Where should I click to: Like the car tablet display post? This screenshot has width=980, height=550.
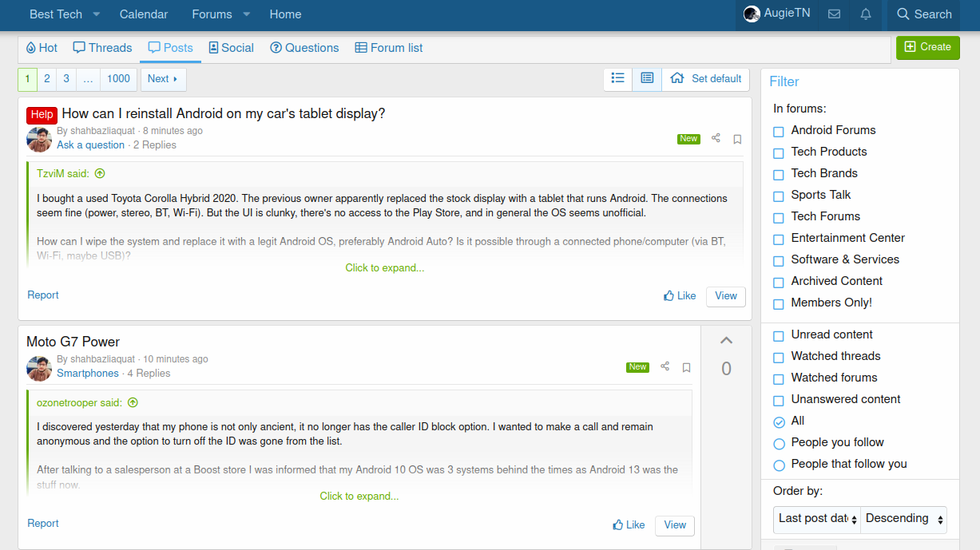tap(680, 296)
